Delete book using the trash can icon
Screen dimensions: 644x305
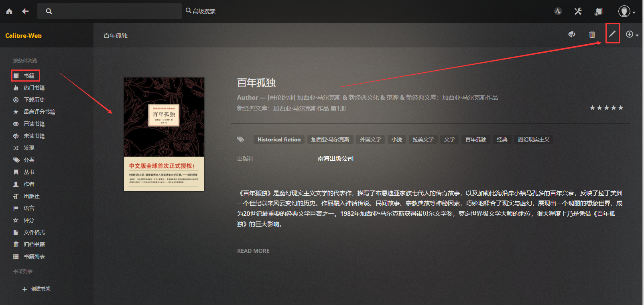tap(592, 35)
